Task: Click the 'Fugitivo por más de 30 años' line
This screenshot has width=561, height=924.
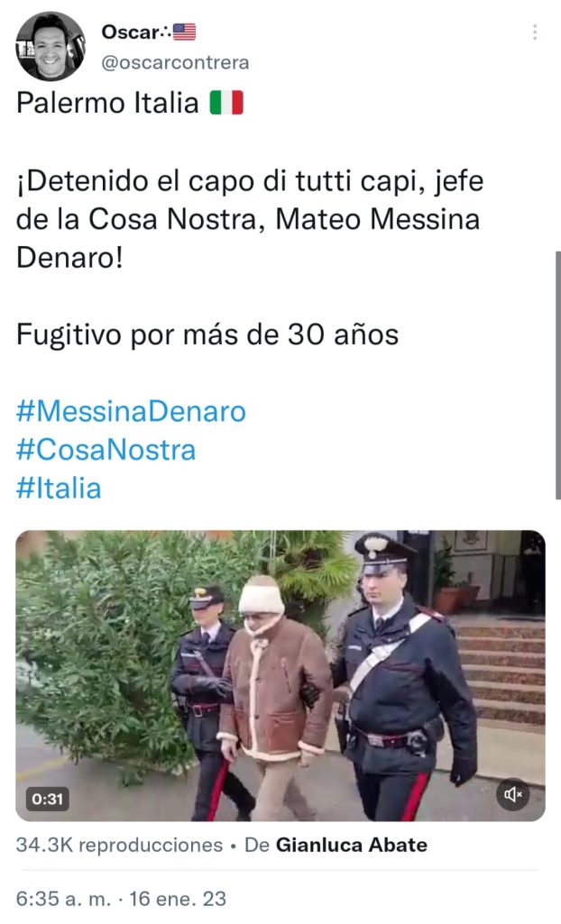Action: [x=207, y=334]
